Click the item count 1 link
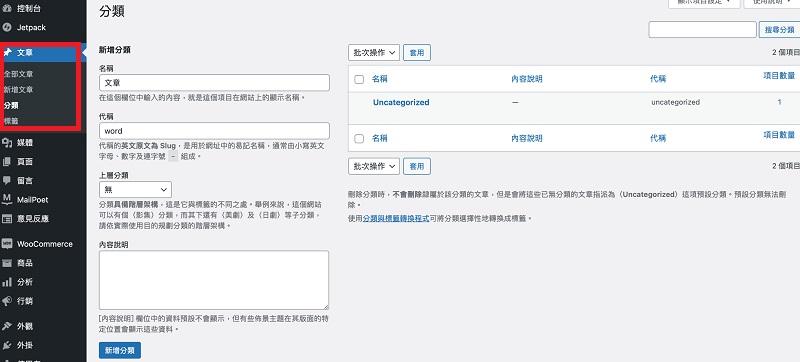 pos(779,102)
